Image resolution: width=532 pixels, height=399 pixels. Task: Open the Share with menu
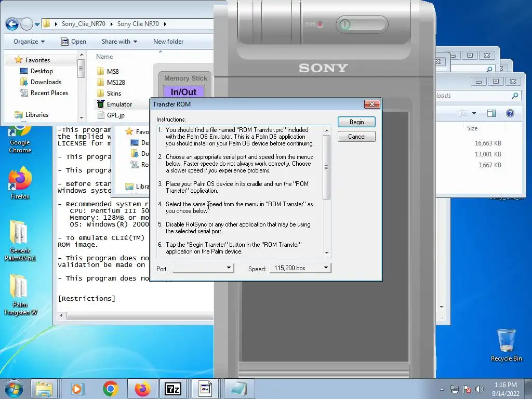(x=119, y=42)
